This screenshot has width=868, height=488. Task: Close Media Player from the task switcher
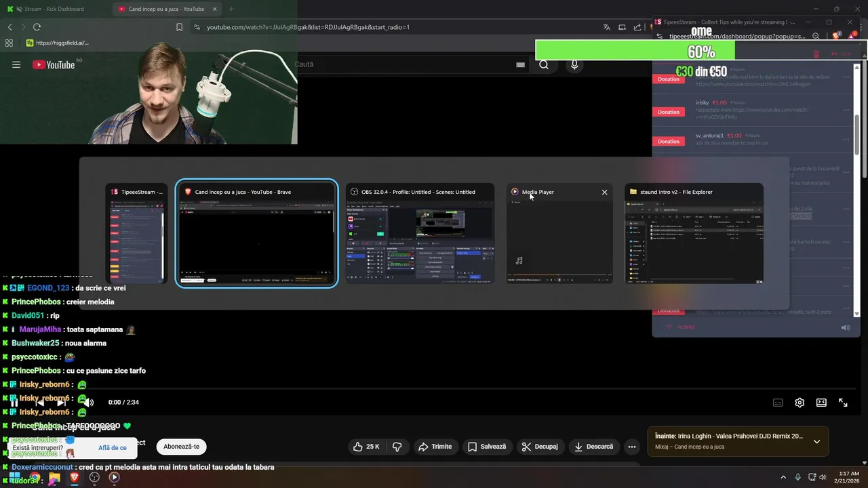604,192
